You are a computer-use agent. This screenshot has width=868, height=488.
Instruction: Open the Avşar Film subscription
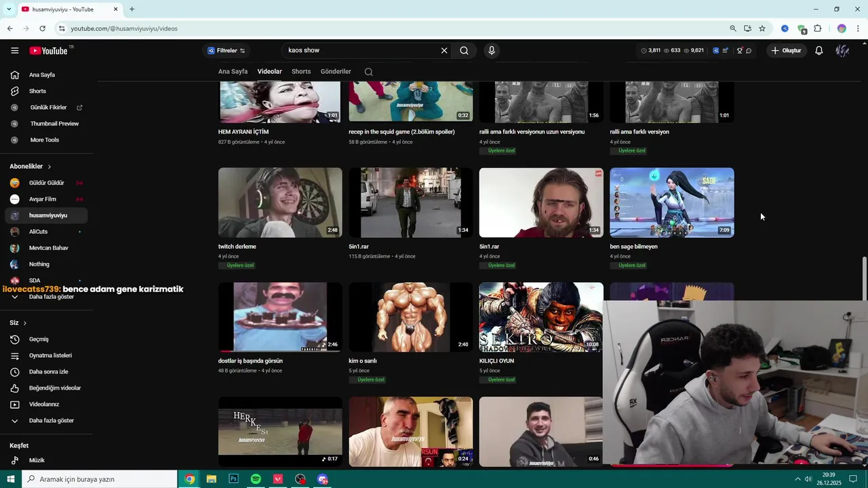[45, 199]
